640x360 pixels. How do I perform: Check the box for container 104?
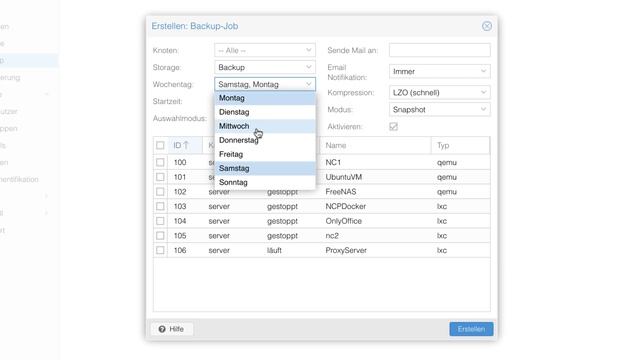click(160, 221)
